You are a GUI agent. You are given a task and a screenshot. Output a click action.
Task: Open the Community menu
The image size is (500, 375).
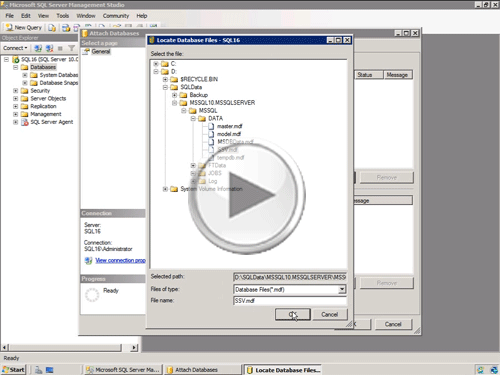116,16
